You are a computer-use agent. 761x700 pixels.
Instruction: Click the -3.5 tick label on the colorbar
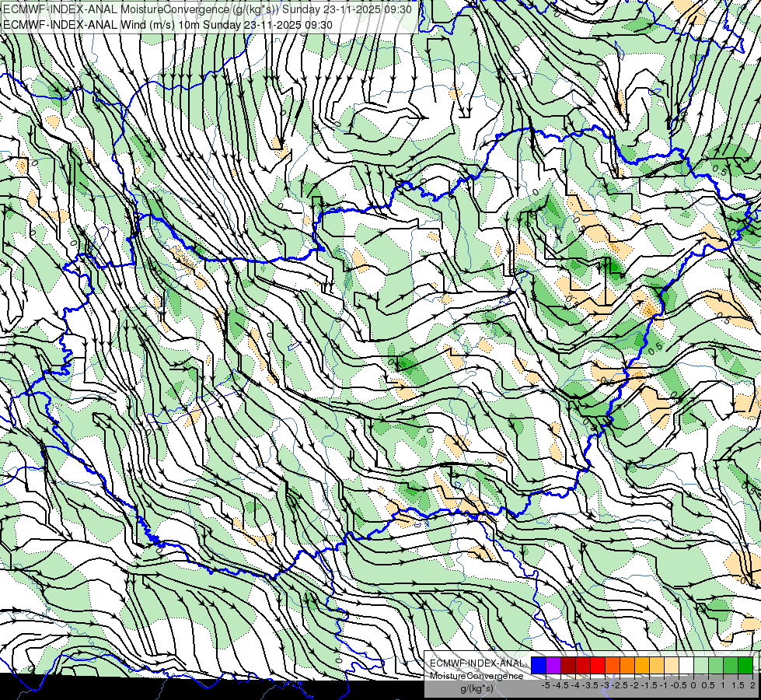590,685
